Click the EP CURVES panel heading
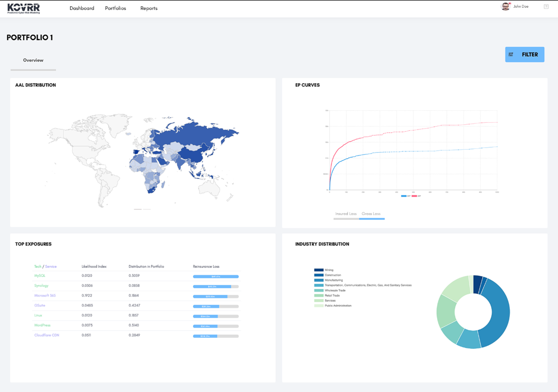 [x=308, y=85]
